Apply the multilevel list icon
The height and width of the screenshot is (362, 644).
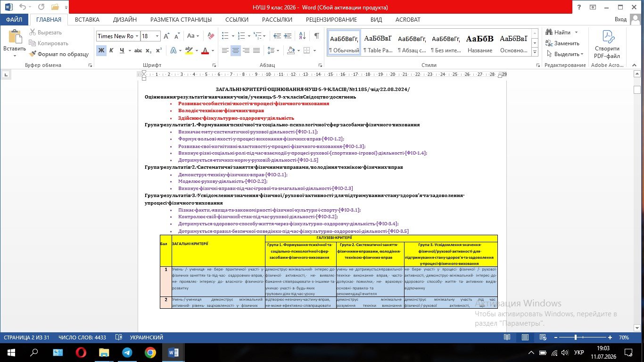point(257,36)
